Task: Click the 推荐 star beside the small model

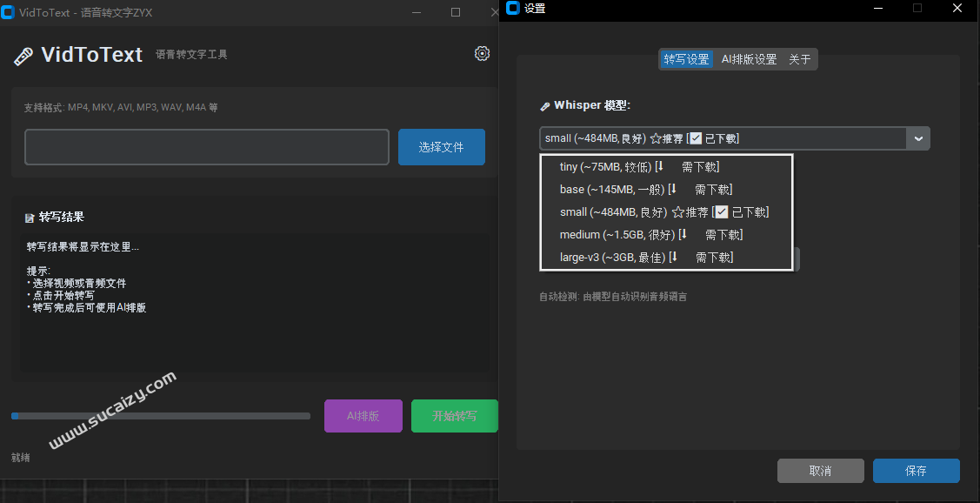Action: pos(677,211)
